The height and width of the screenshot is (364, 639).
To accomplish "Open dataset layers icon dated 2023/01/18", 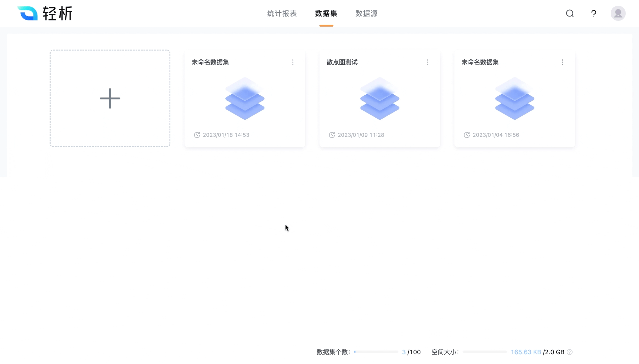I will pyautogui.click(x=245, y=98).
